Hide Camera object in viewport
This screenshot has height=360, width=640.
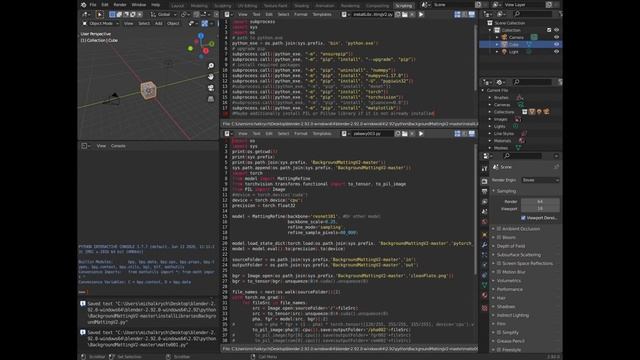(556, 37)
